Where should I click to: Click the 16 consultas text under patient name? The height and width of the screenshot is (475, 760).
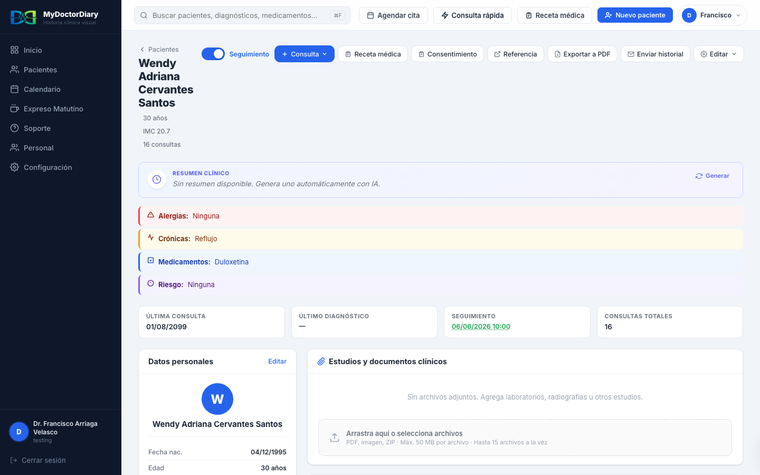(x=161, y=144)
